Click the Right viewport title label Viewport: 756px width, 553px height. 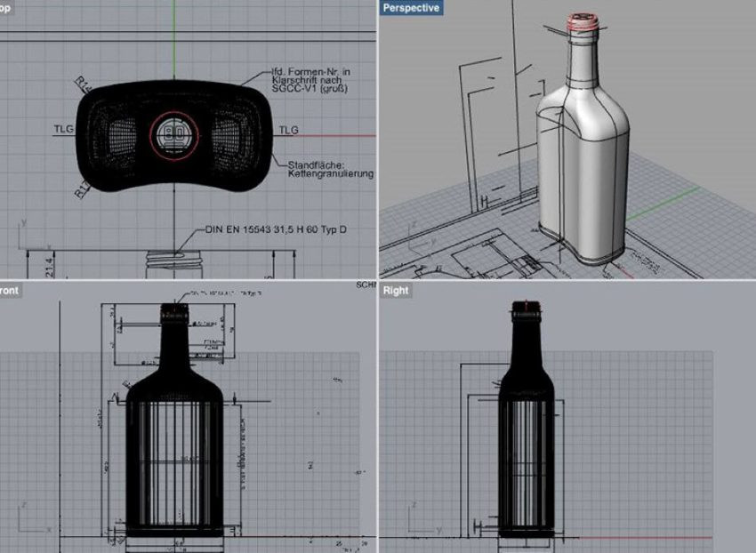coord(396,291)
